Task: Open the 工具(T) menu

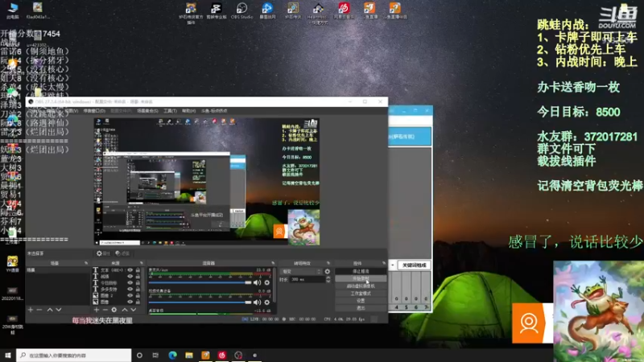Action: 170,111
